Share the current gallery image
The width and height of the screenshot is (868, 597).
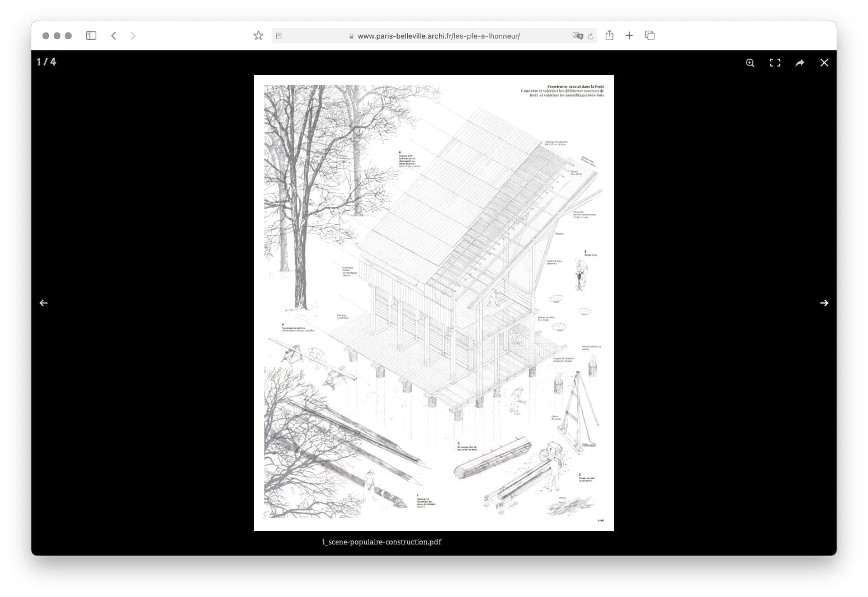coord(799,63)
